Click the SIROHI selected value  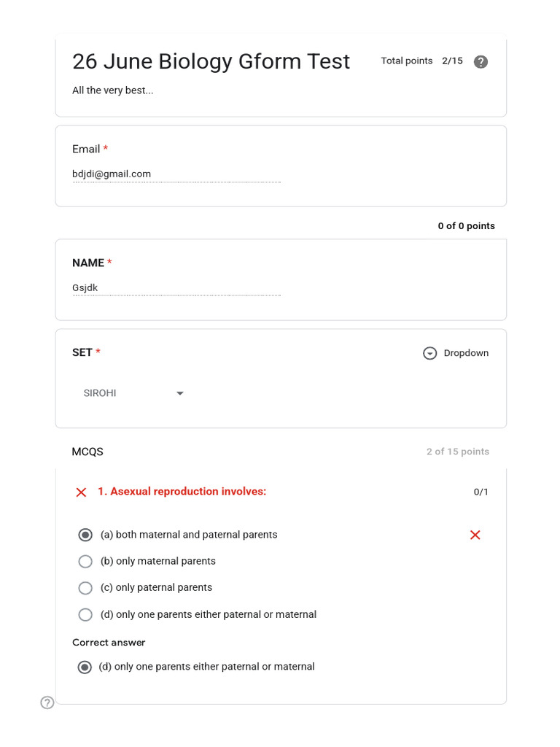point(100,393)
